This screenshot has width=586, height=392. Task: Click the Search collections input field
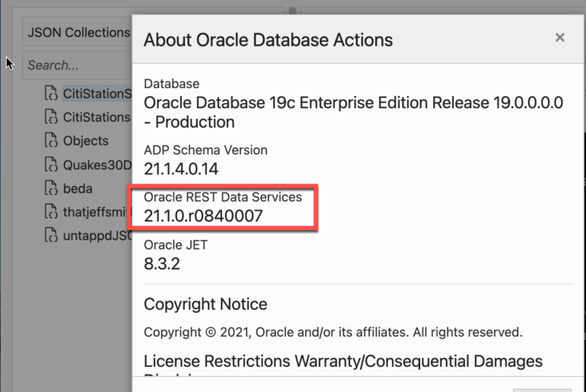point(77,65)
